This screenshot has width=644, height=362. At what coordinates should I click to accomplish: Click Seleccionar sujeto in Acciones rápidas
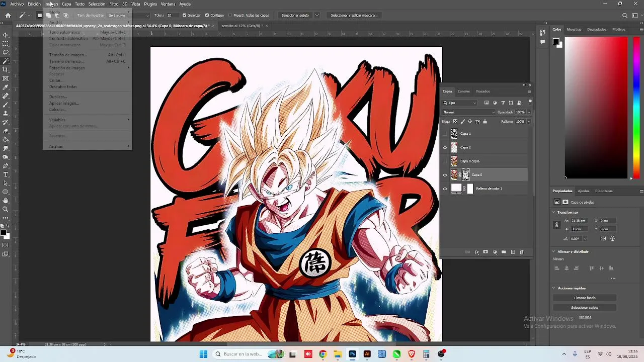point(585,307)
